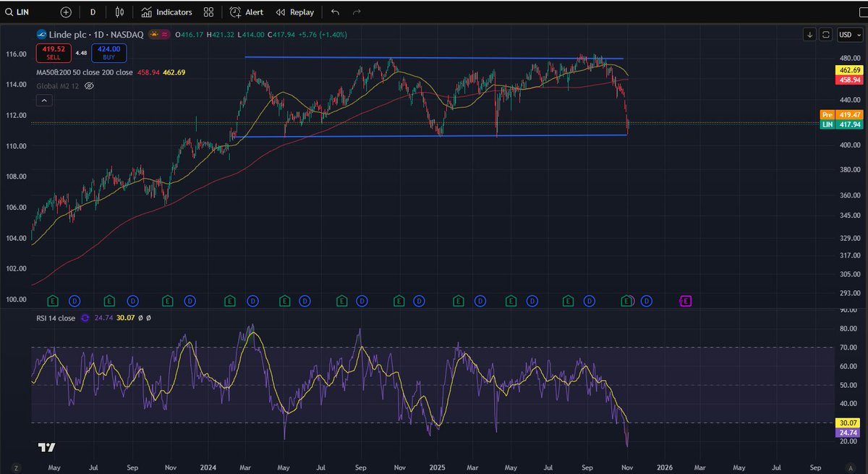This screenshot has width=868, height=474.
Task: Open the D timeframe interval selector
Action: 93,12
